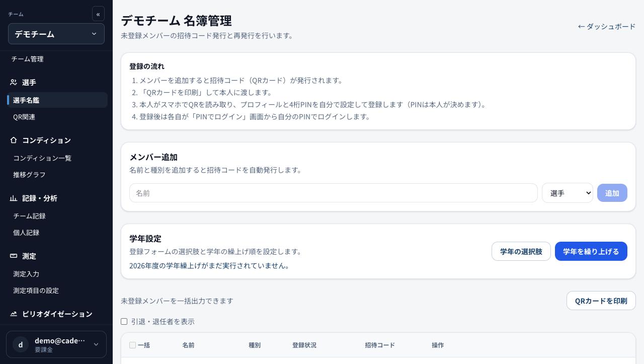Click the 名前 column header
This screenshot has height=364, width=644.
pos(188,345)
